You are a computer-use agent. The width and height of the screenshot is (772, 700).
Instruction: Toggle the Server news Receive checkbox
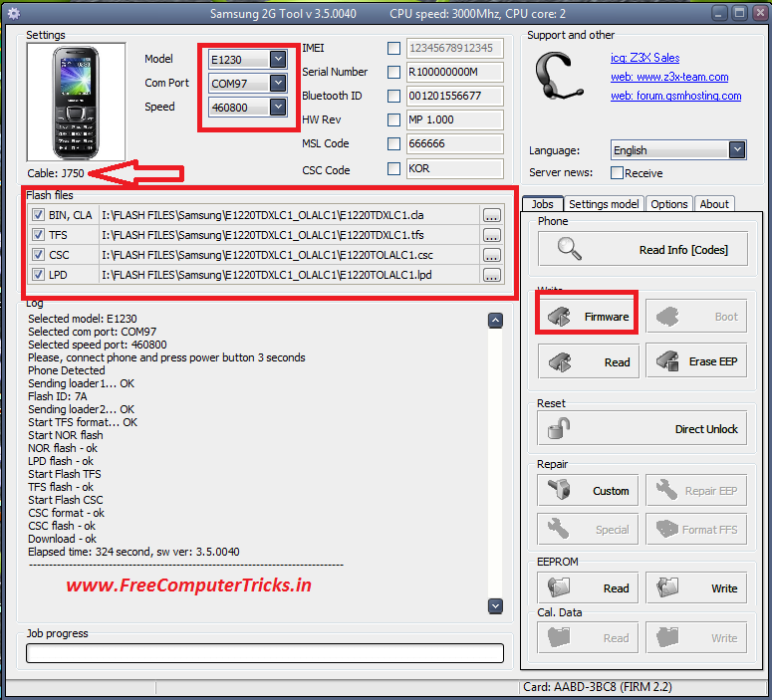tap(617, 173)
